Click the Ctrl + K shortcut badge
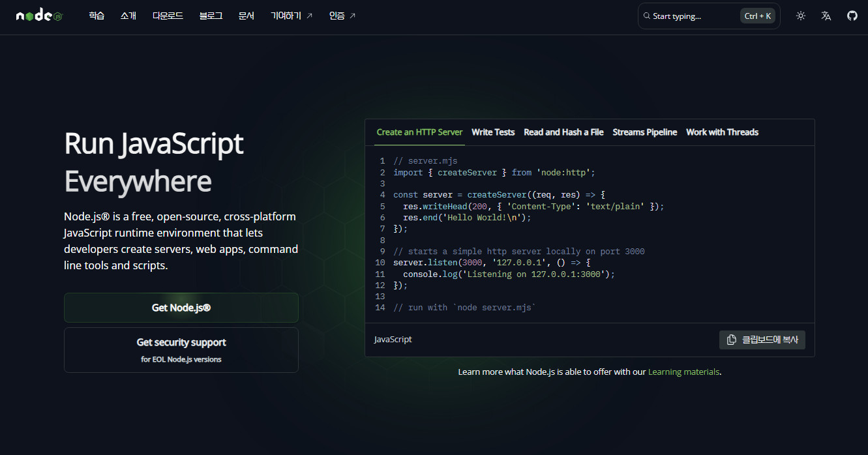The image size is (868, 455). 758,16
